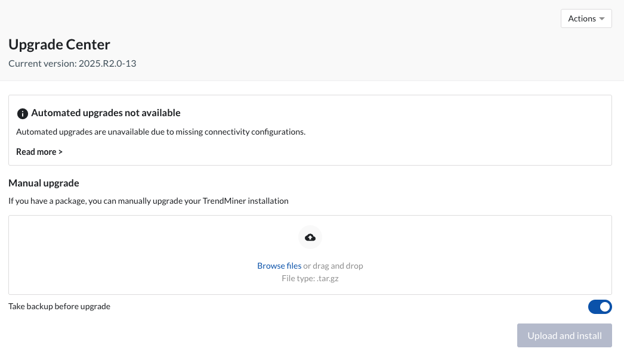Follow the Read more link

pos(39,151)
